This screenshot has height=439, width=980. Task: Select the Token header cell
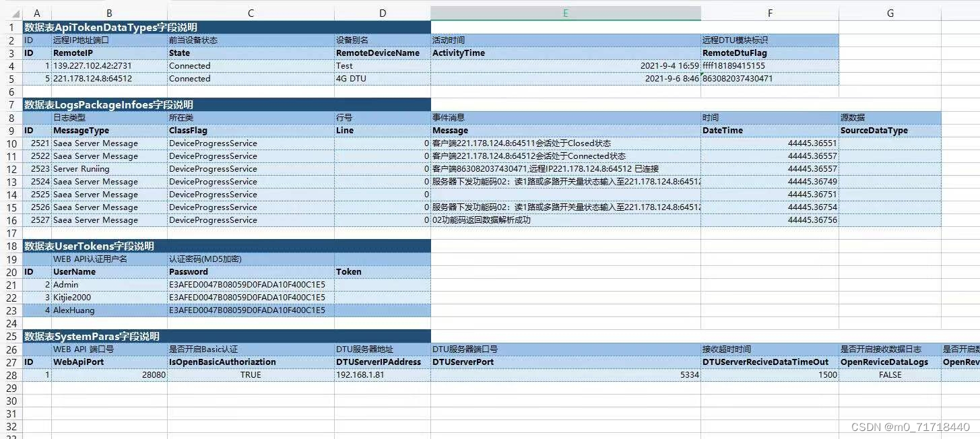point(383,272)
